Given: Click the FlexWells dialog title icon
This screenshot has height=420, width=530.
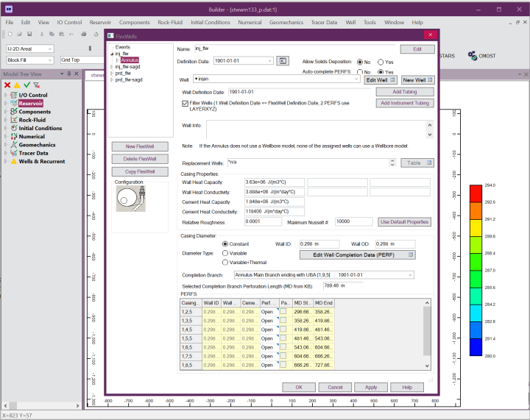Looking at the screenshot, I should [x=110, y=36].
